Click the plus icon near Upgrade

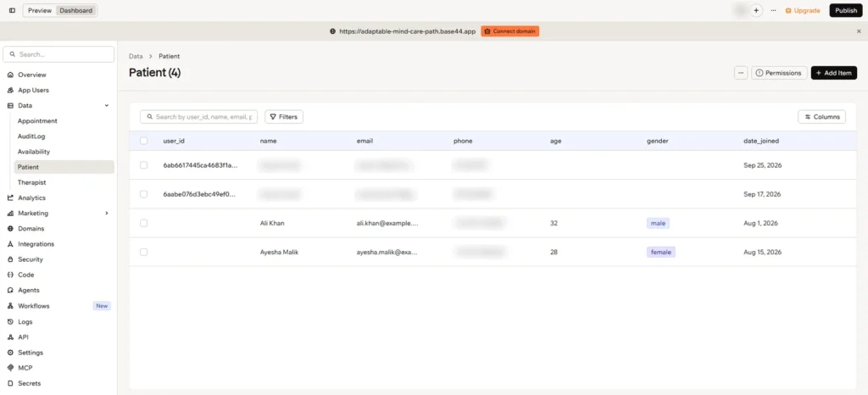[x=756, y=10]
